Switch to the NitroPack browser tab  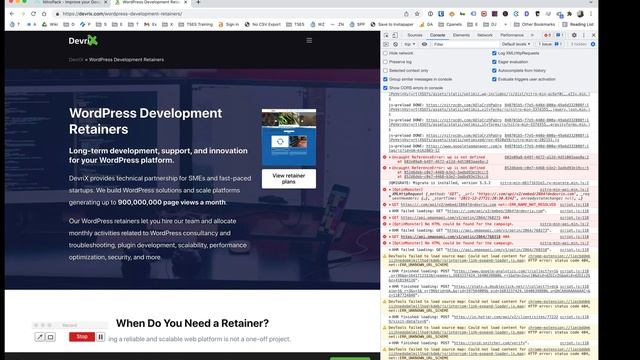(x=71, y=2)
